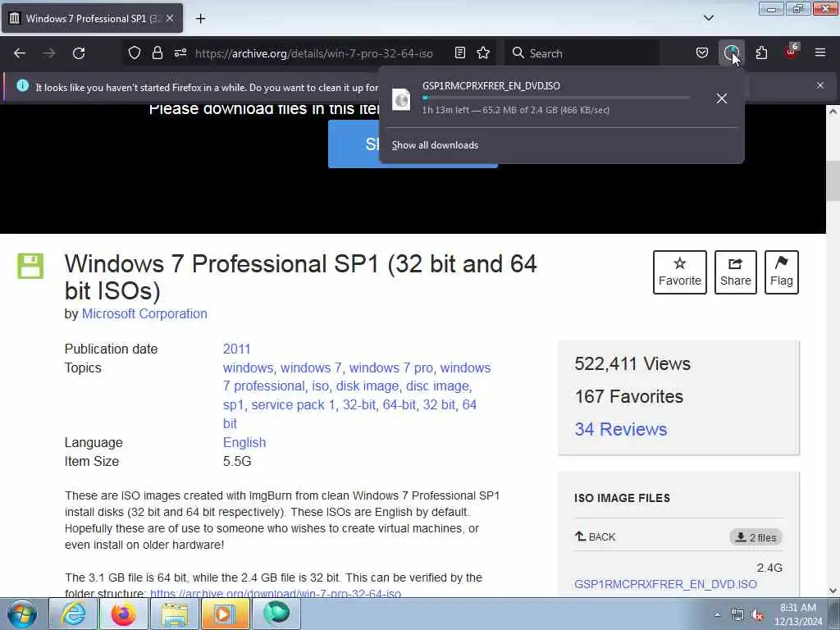The height and width of the screenshot is (630, 840).
Task: Reload the page with the refresh icon
Action: point(79,53)
